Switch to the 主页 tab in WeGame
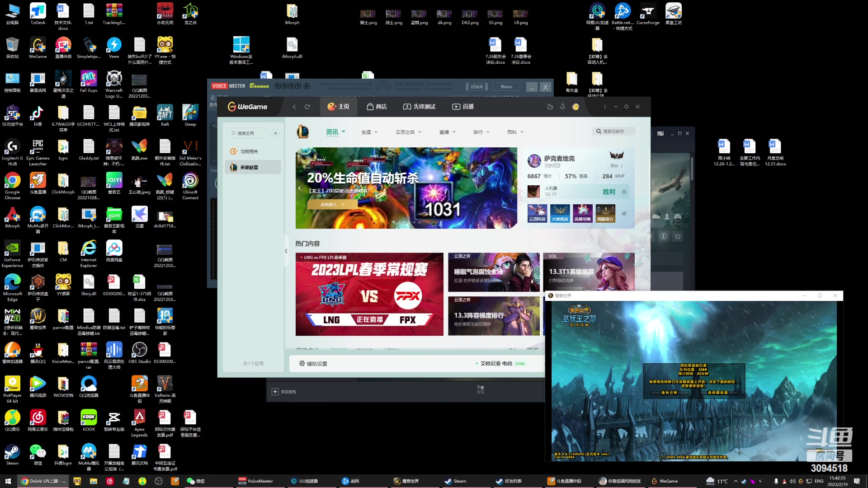The height and width of the screenshot is (488, 868). pyautogui.click(x=339, y=107)
